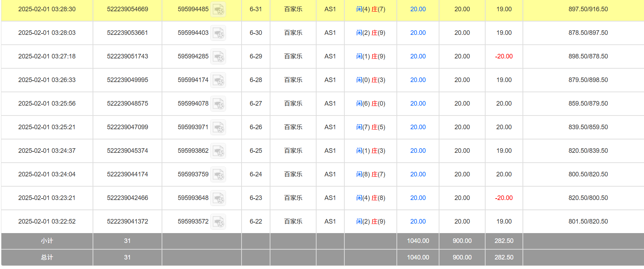Select the red -20.00 result in row 6-23
The width and height of the screenshot is (644, 269).
[504, 198]
